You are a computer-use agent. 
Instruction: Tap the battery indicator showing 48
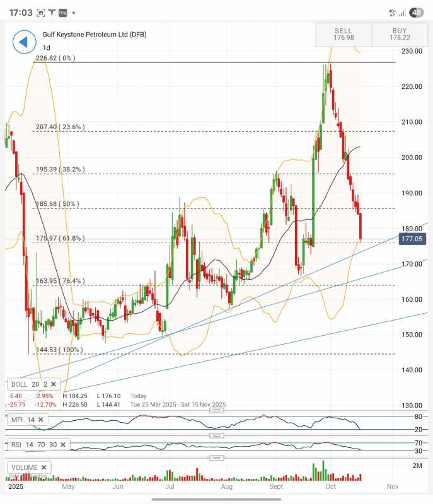click(416, 13)
